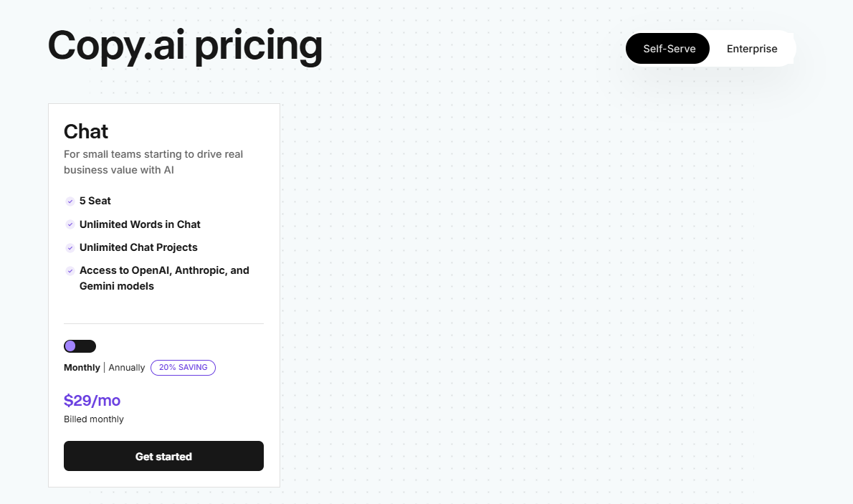The height and width of the screenshot is (504, 853).
Task: Click the checkmark next to Unlimited Words in Chat
Action: click(70, 224)
